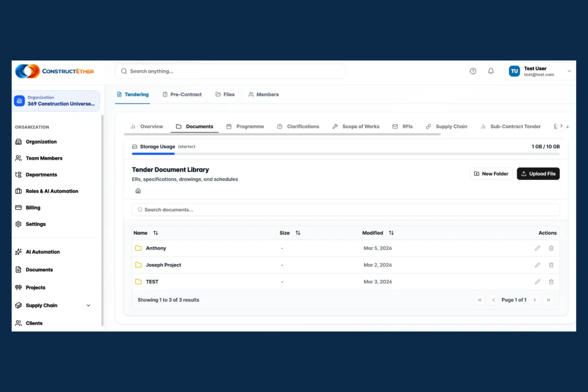Screen dimensions: 588x392
Task: Click the TU user avatar
Action: [x=514, y=71]
